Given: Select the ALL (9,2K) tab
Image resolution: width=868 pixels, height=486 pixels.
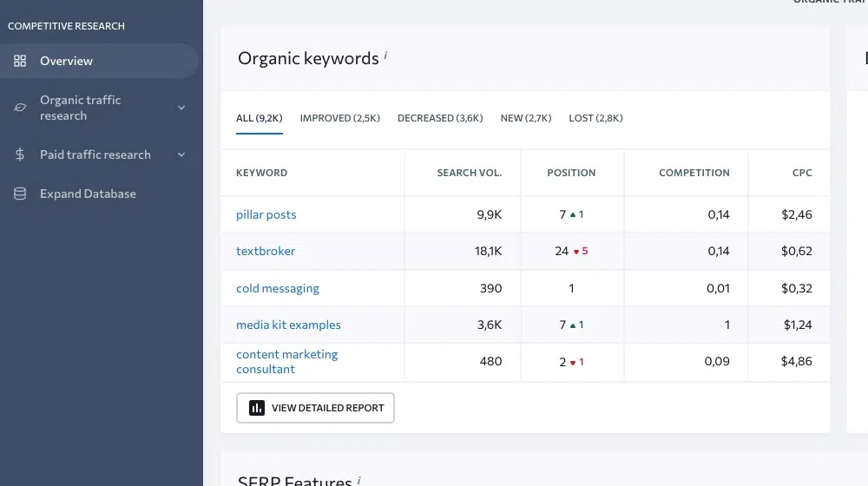Looking at the screenshot, I should [x=259, y=118].
